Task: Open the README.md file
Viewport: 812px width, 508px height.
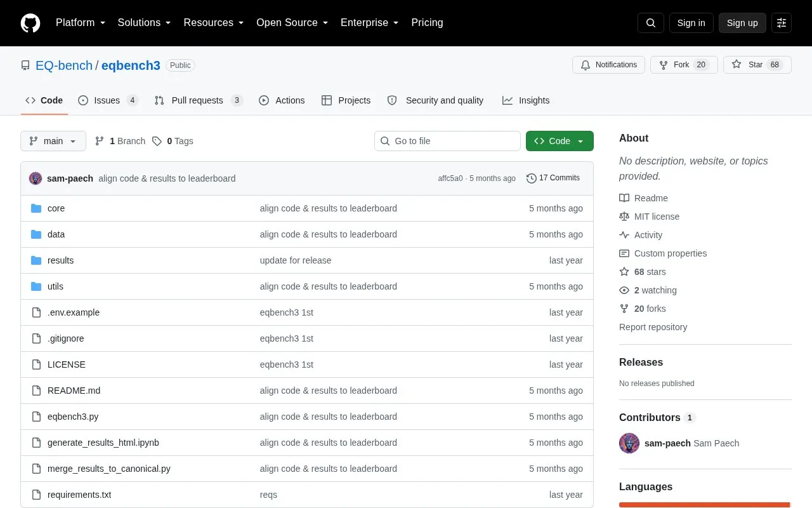Action: tap(74, 391)
